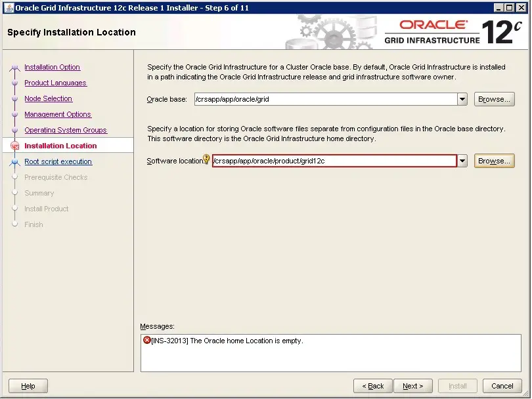This screenshot has height=399, width=532.
Task: Click the Finish step label
Action: point(33,224)
